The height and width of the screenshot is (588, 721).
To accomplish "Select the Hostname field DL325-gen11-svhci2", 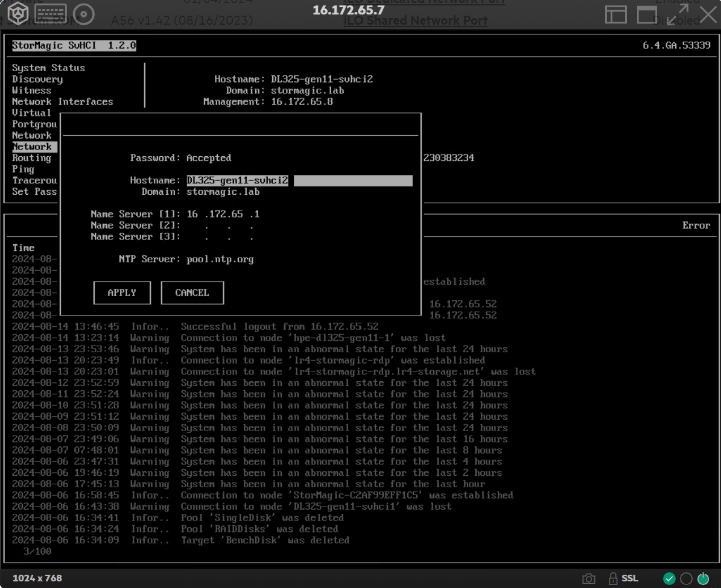I will 299,181.
